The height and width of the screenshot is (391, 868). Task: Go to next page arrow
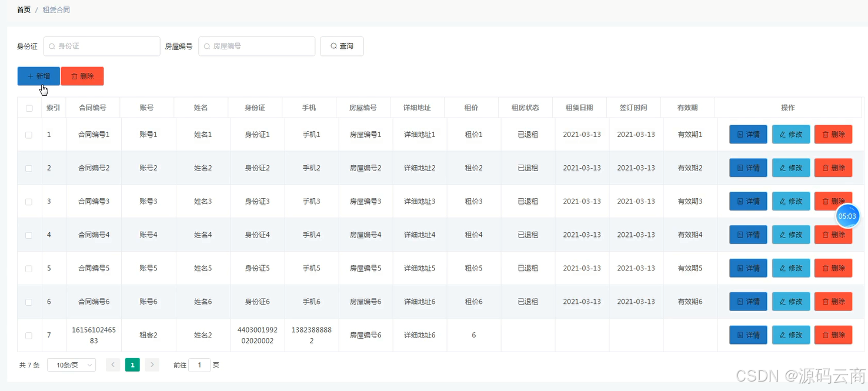[x=152, y=365]
